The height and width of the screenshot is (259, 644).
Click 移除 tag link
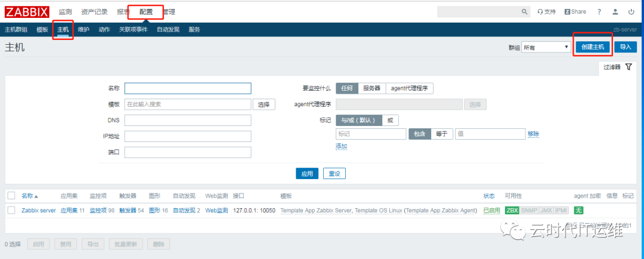[534, 134]
